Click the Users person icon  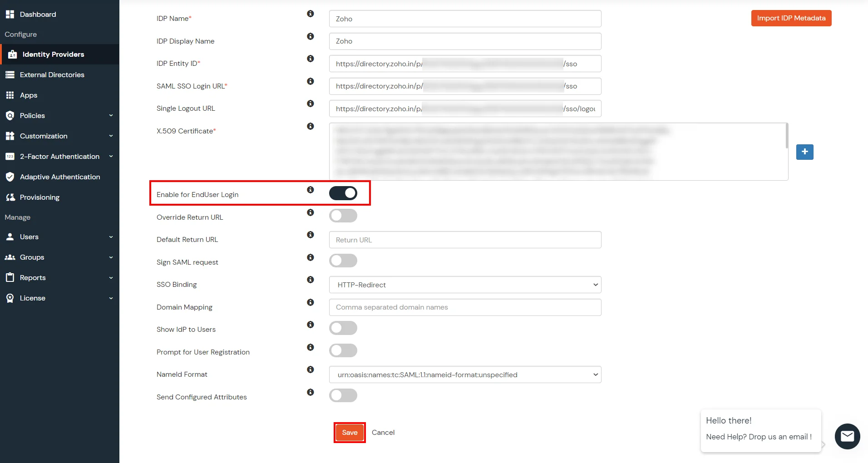10,237
